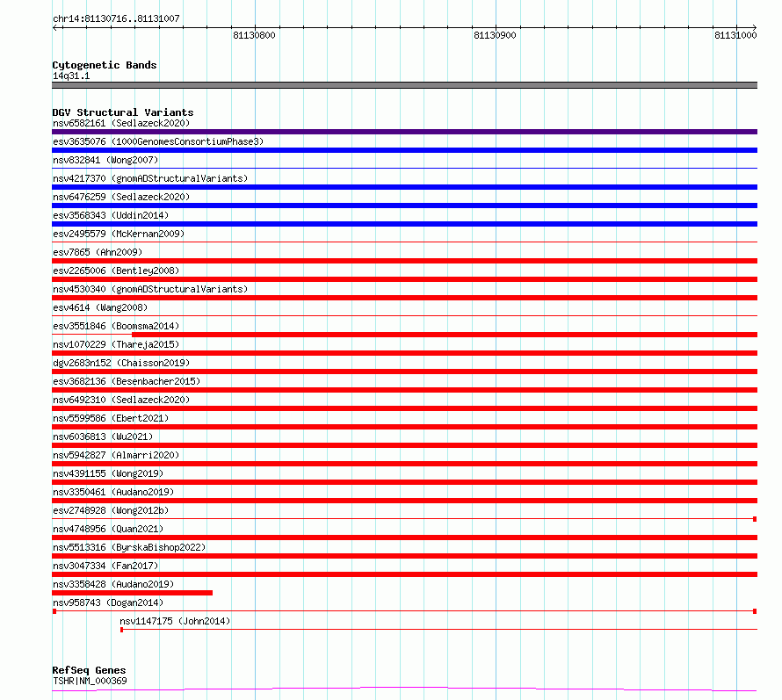The height and width of the screenshot is (700, 782).
Task: Click the gray 14q31.1 cytoband bar
Action: tap(404, 85)
